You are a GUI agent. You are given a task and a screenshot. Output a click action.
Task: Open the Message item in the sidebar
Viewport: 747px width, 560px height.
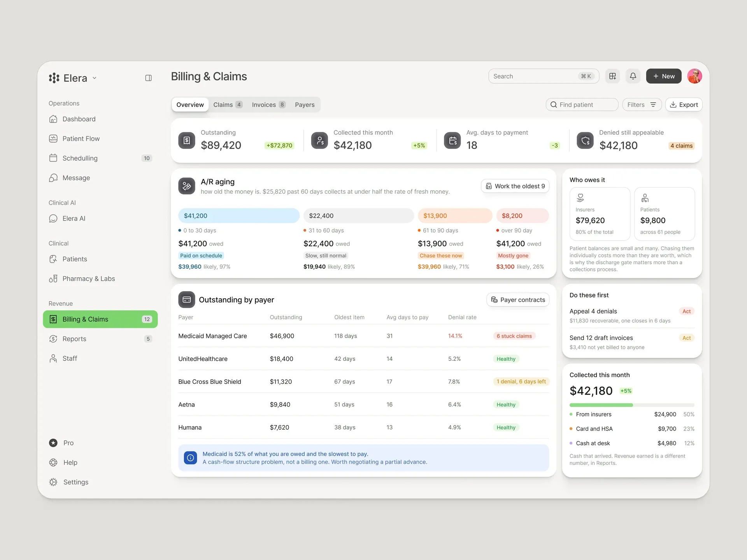[100, 178]
